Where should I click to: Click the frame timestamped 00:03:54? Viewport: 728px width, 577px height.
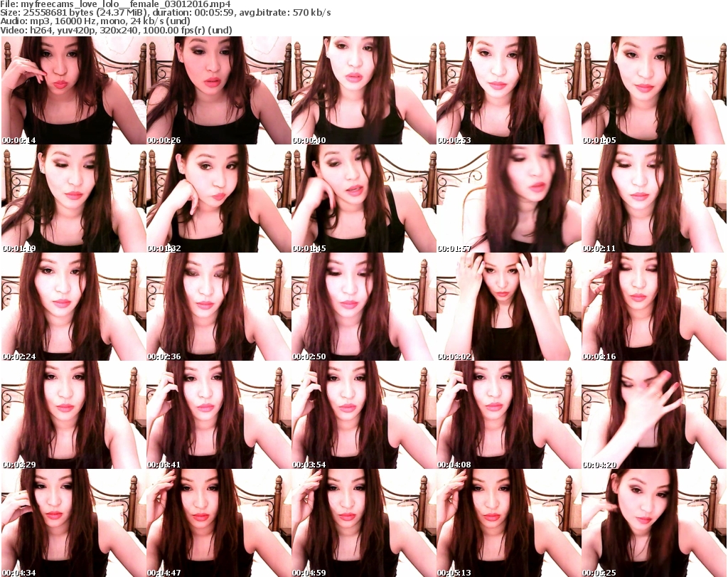tap(363, 415)
